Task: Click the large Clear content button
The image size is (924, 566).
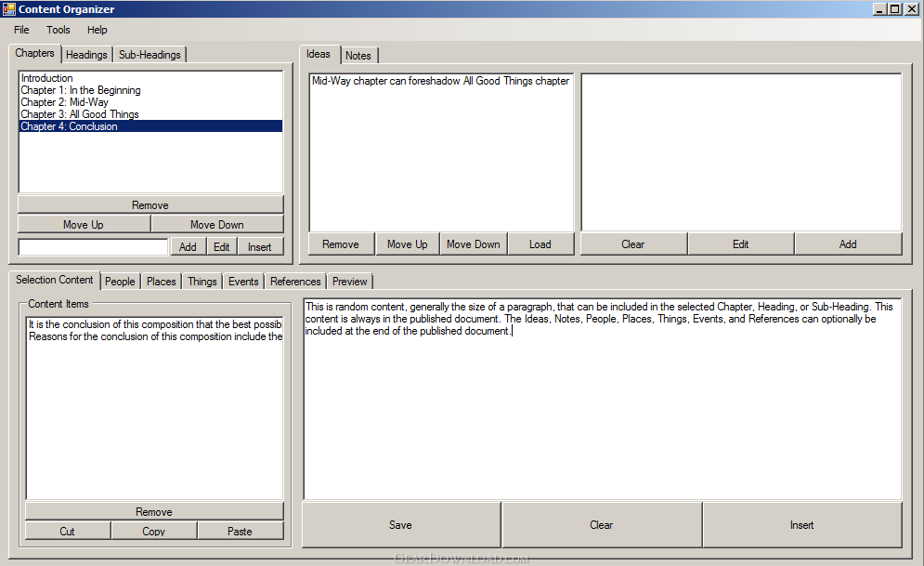Action: pos(602,525)
